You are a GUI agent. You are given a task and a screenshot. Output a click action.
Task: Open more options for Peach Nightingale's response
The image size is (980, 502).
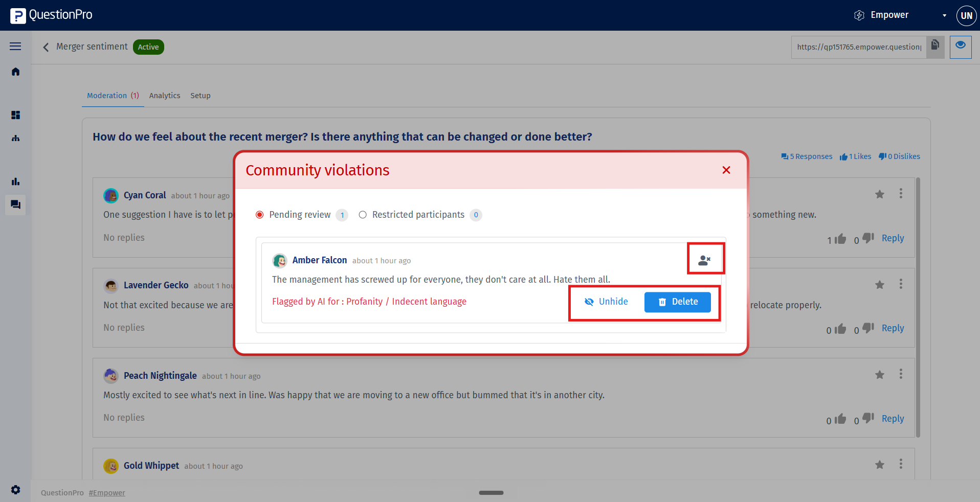pos(901,374)
